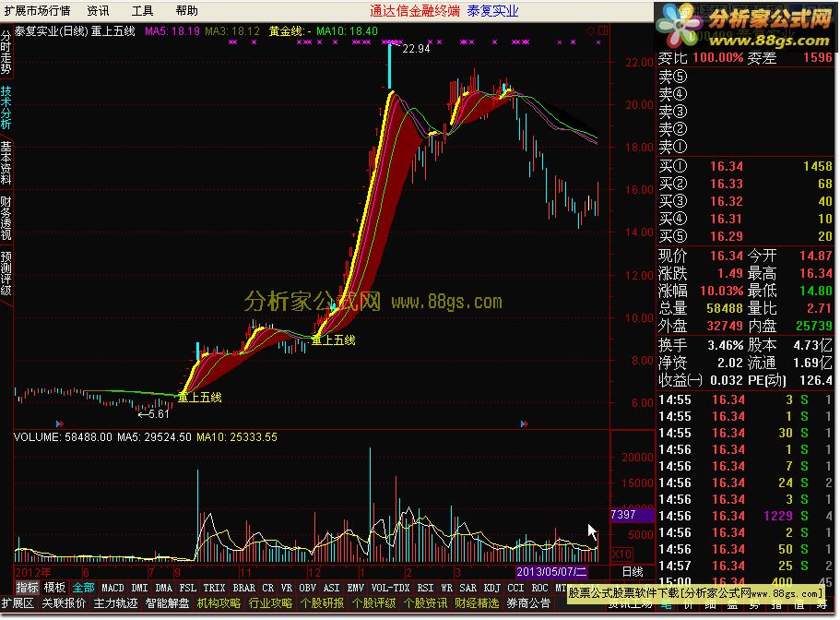Choose the ASI indicator
This screenshot has height=620, width=840.
(332, 588)
